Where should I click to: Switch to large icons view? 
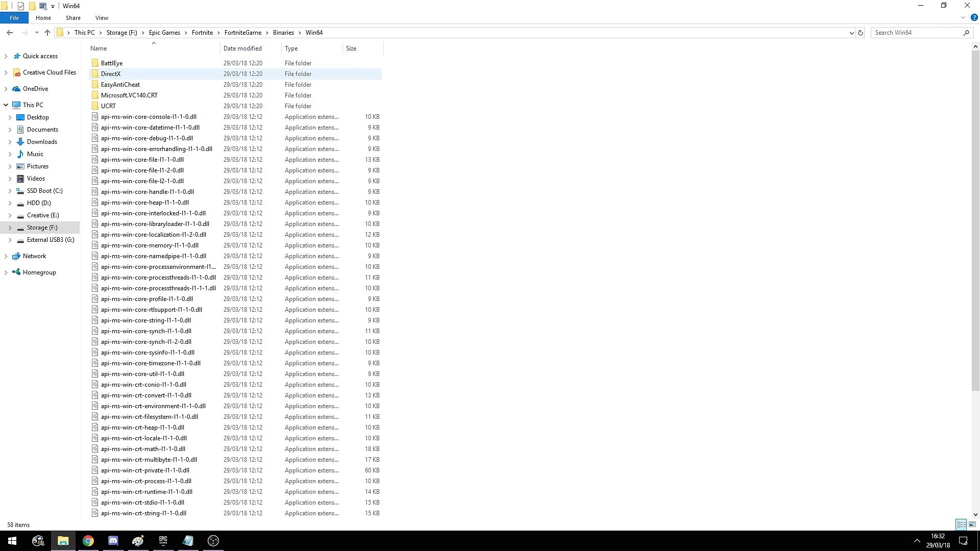pos(972,524)
